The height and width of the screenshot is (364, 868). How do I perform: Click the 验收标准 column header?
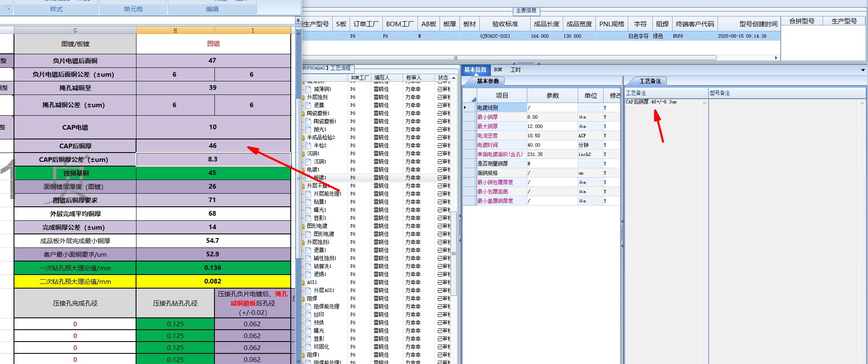505,24
